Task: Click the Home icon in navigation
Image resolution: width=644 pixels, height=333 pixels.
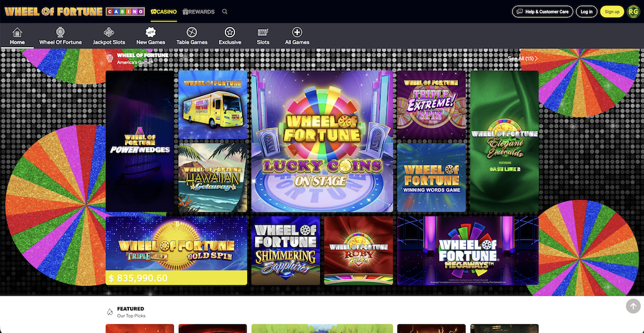Action: point(17,32)
